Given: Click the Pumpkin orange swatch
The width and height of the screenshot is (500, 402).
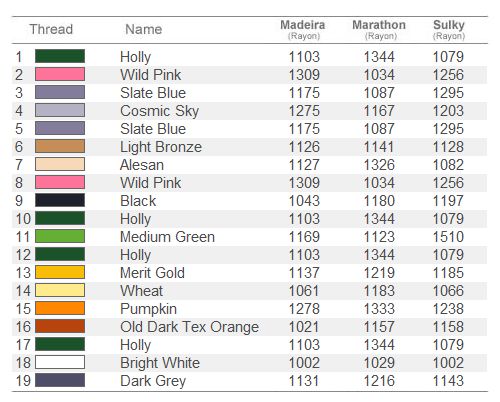Looking at the screenshot, I should [60, 308].
